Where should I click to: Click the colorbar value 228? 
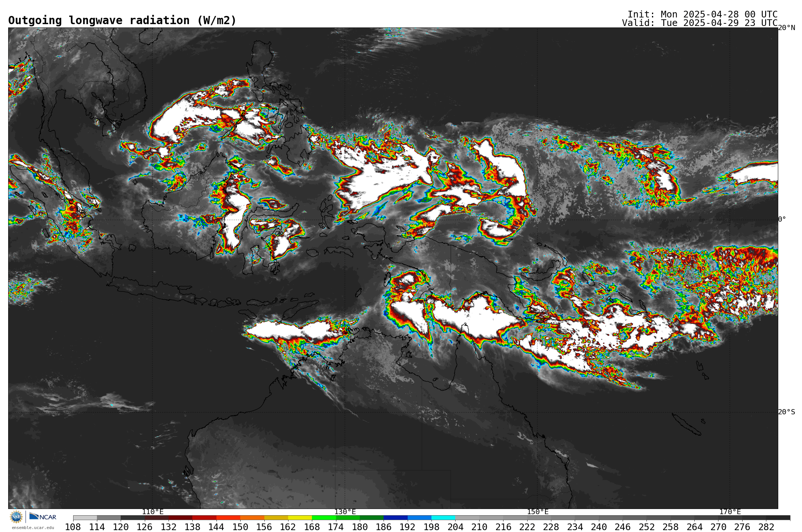[x=551, y=527]
